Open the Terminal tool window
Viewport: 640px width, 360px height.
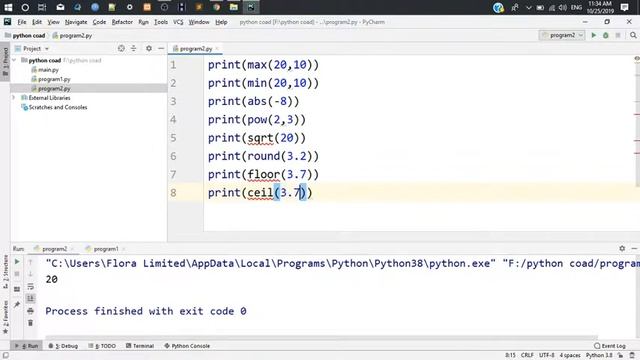click(x=140, y=346)
